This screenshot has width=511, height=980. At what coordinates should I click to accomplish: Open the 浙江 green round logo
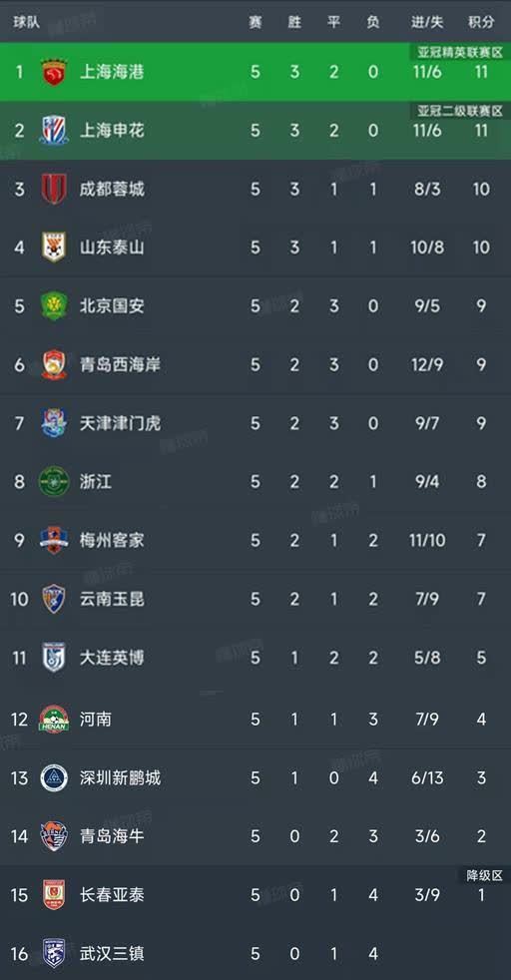(x=54, y=482)
